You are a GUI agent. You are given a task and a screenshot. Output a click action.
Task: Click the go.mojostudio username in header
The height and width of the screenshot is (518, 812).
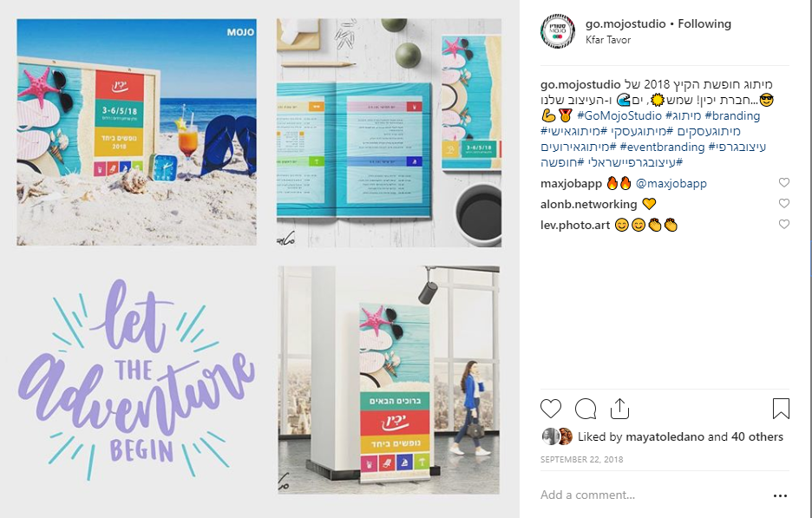(x=625, y=23)
